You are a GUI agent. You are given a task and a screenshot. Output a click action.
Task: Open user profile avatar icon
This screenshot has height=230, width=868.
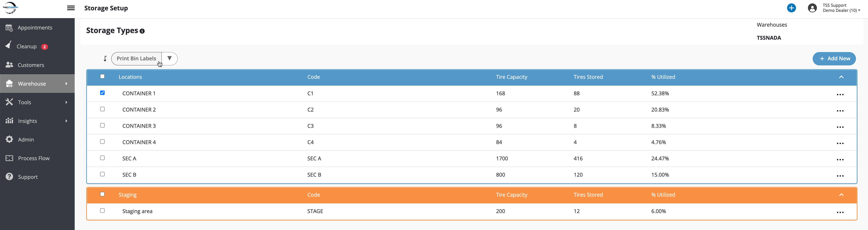coord(812,8)
